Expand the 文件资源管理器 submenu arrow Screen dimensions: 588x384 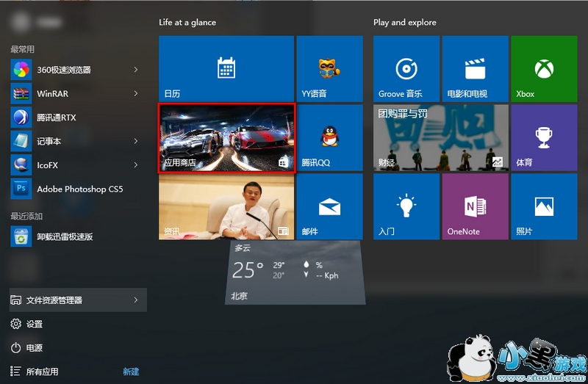(x=136, y=300)
